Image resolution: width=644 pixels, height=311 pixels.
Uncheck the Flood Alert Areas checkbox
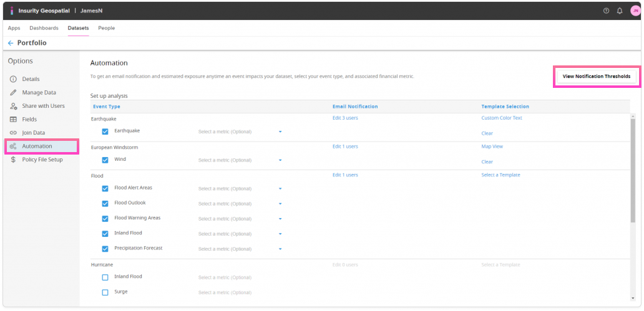click(105, 188)
